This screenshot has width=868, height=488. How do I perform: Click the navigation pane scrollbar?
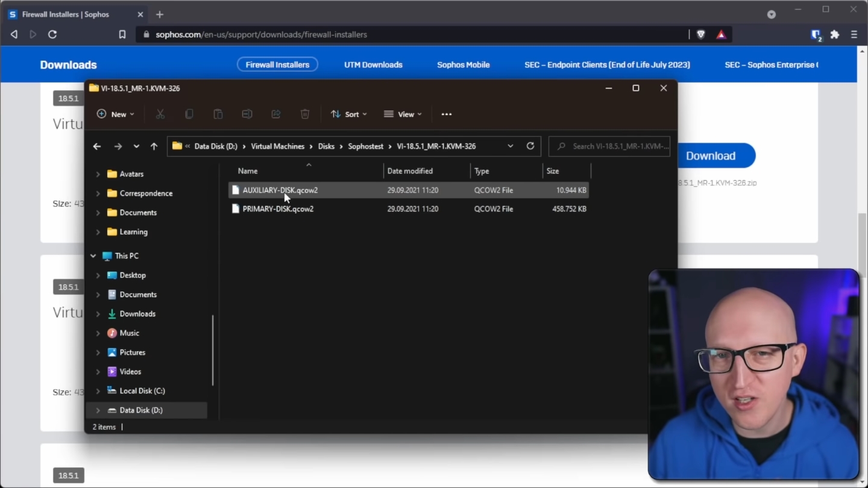(x=213, y=350)
